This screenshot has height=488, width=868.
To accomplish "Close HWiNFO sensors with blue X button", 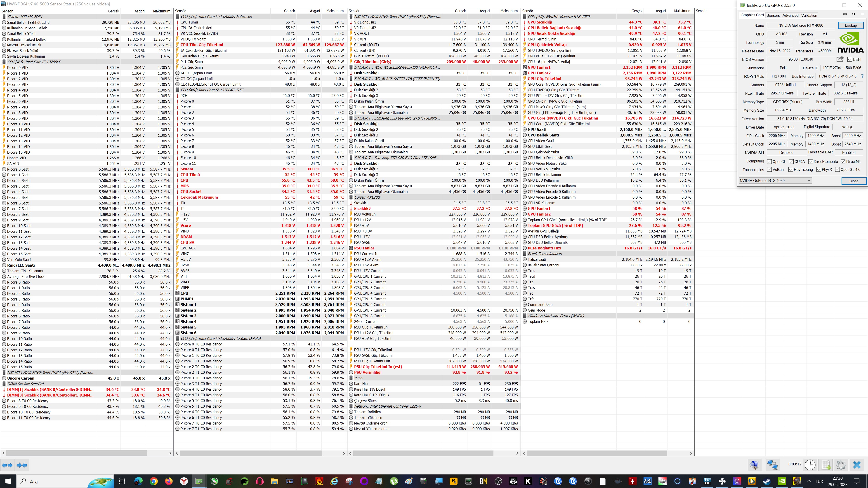I will 857,465.
